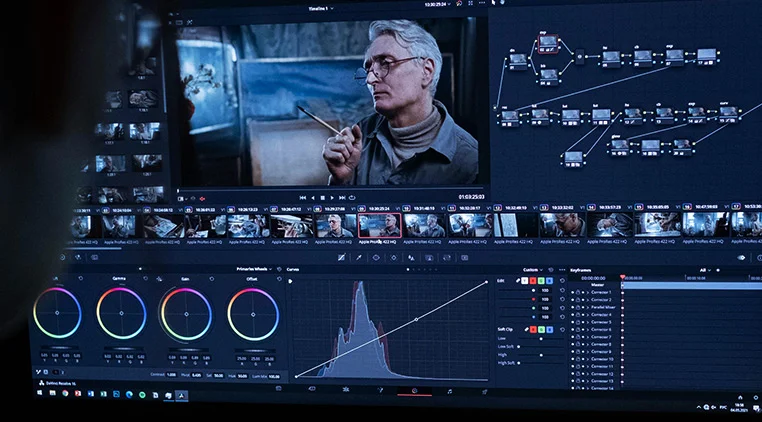Click the Highlight eye icon on the right
The width and height of the screenshot is (762, 422).
[x=741, y=258]
